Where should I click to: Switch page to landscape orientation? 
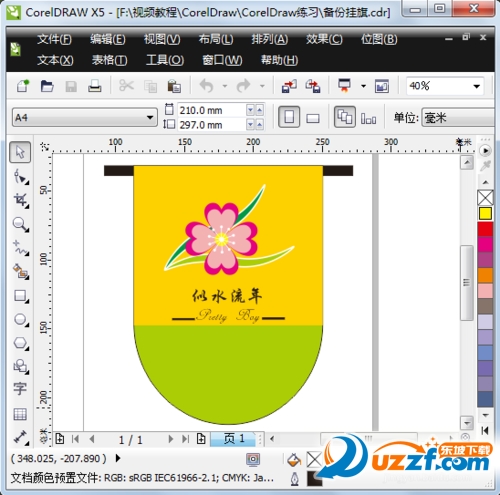click(313, 118)
